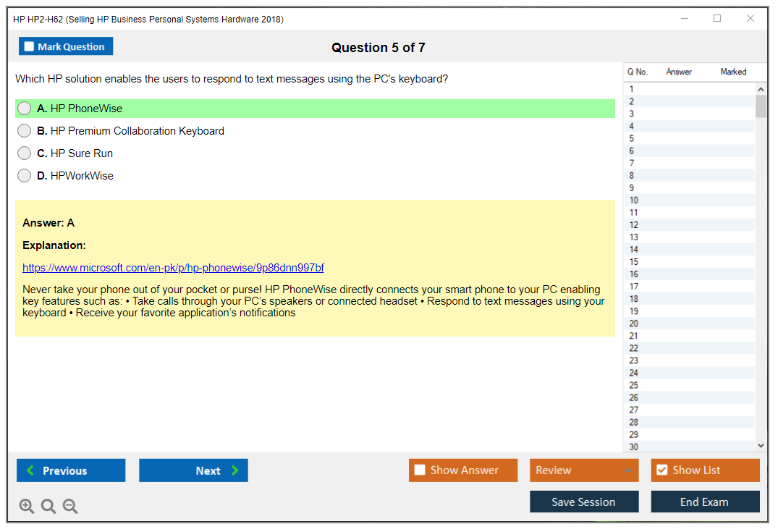Click the question list scroll down arrow

click(x=761, y=446)
